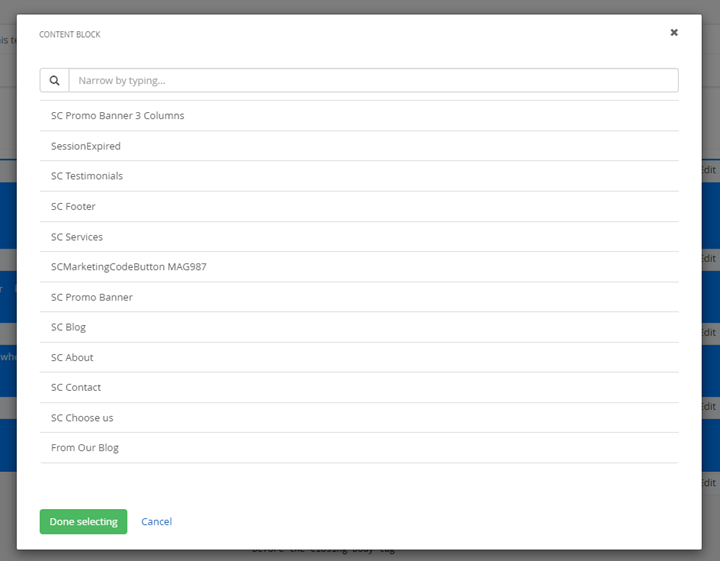Select the SC Testimonials block

[x=87, y=176]
